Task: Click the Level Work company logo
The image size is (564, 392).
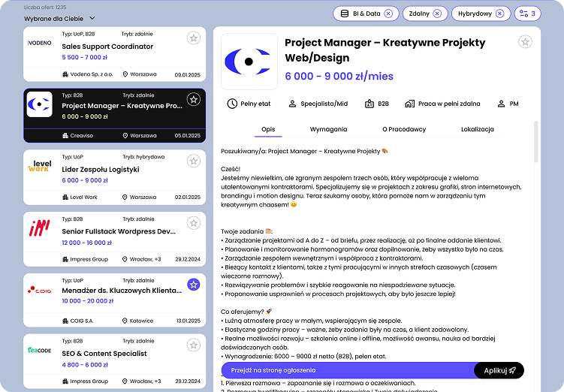Action: click(40, 166)
